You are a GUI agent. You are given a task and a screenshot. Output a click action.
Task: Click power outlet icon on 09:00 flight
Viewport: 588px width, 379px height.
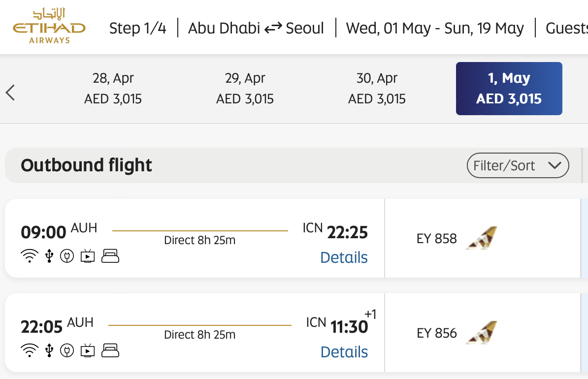click(67, 256)
